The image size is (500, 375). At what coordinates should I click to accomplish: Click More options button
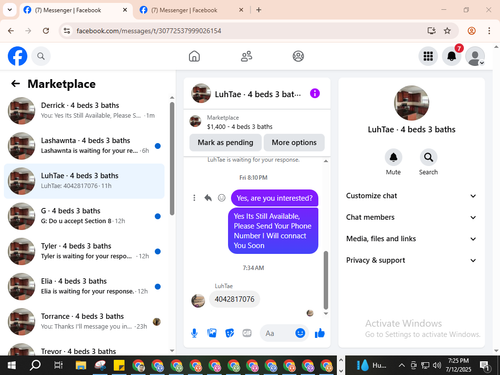point(294,143)
